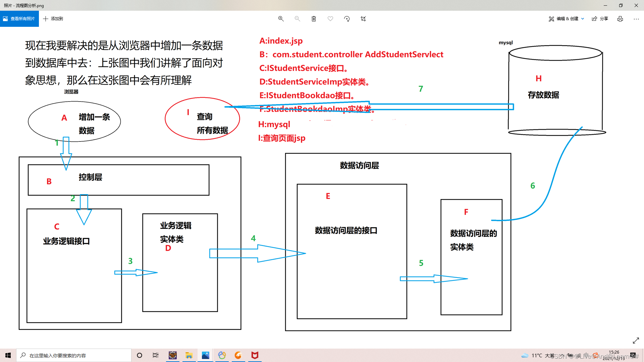Click See all photos button
644x362 pixels.
click(x=19, y=19)
